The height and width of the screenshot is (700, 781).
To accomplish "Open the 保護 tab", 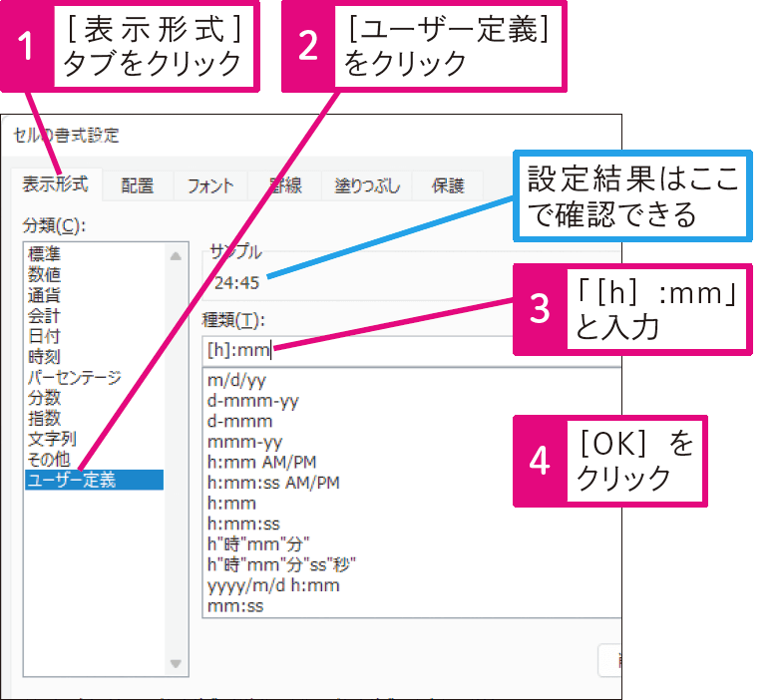I will pyautogui.click(x=448, y=185).
